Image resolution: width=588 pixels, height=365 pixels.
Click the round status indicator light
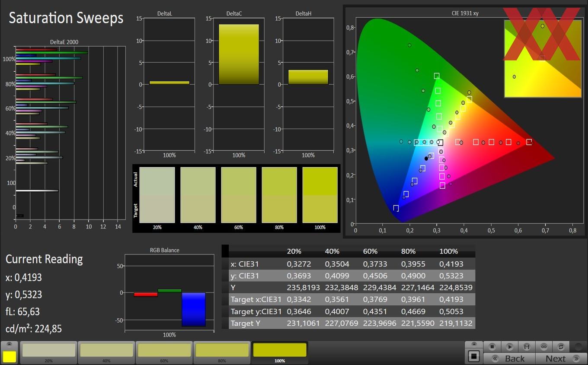pos(578,346)
